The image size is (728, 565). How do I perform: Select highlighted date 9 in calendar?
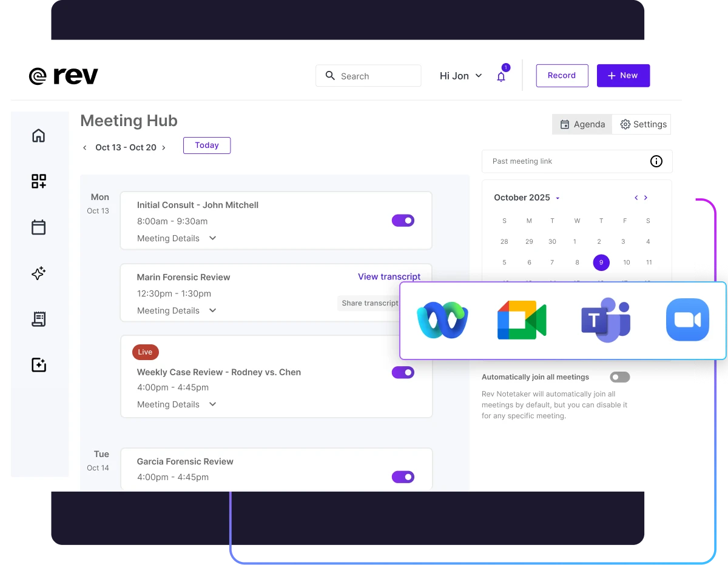click(601, 262)
